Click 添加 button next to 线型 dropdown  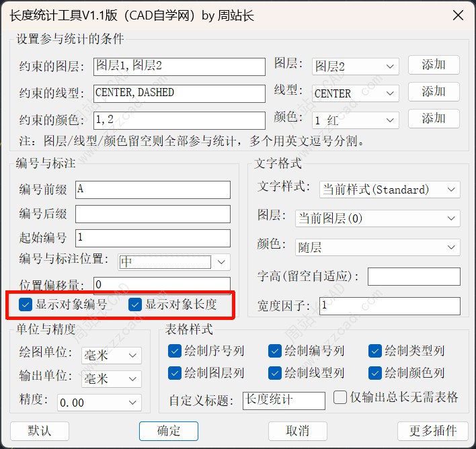click(x=434, y=92)
